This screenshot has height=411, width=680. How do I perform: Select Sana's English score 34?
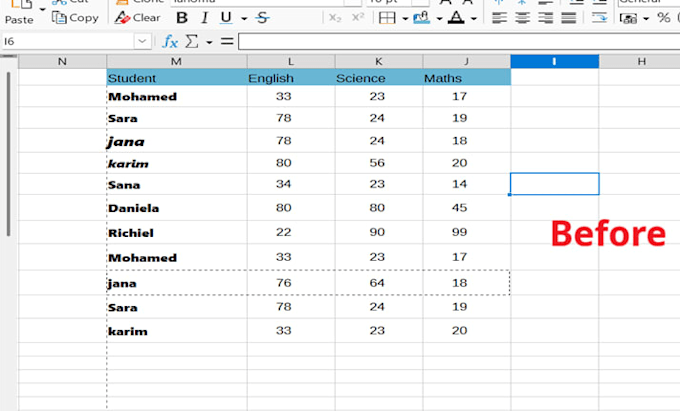pos(291,184)
